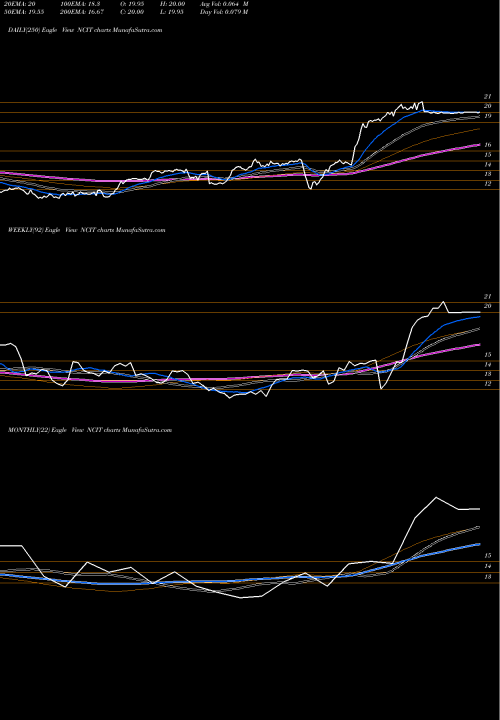
Task: Click the 50EMA: 19.55 value
Action: (x=26, y=12)
